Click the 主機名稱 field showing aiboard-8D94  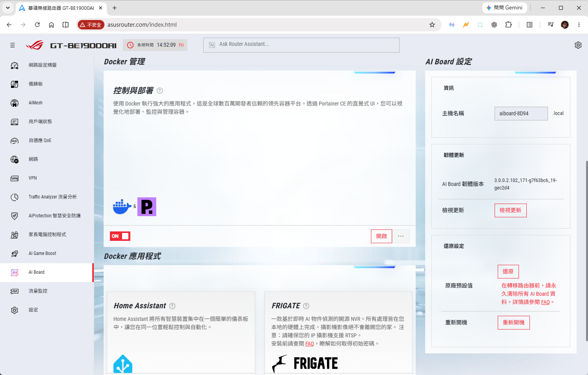[x=521, y=113]
